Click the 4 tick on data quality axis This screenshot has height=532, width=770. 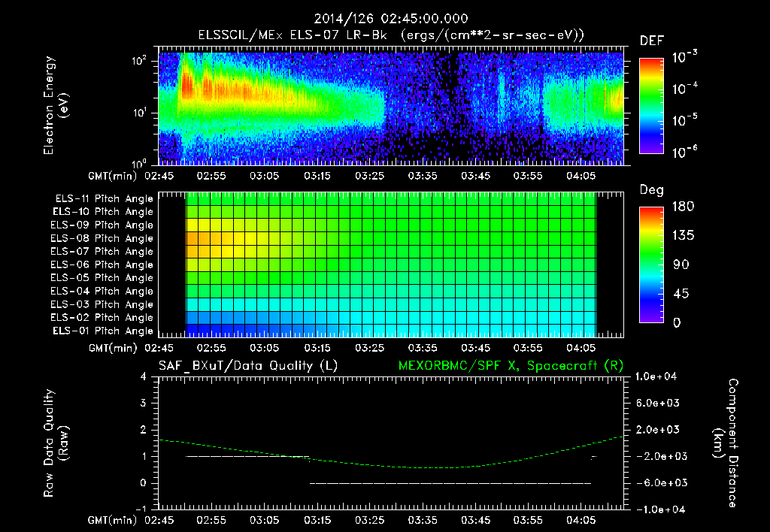pos(144,377)
